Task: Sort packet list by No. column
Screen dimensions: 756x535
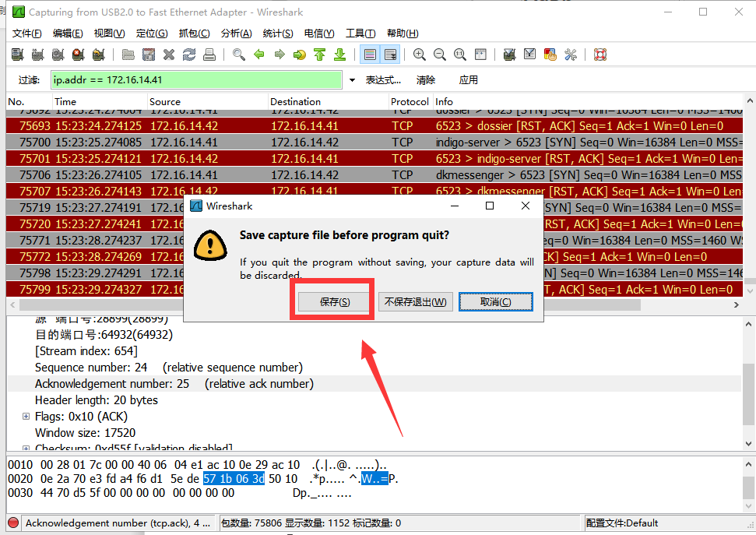Action: pyautogui.click(x=29, y=102)
